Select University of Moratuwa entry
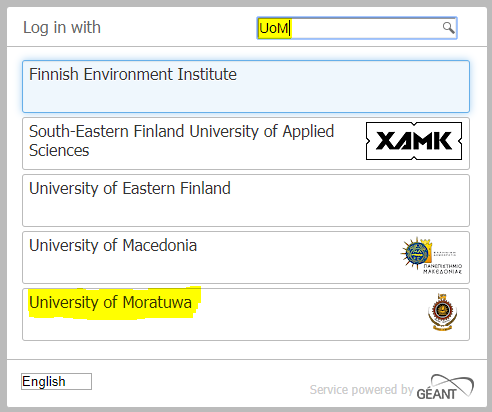Screen dimensions: 492x412 [246, 314]
